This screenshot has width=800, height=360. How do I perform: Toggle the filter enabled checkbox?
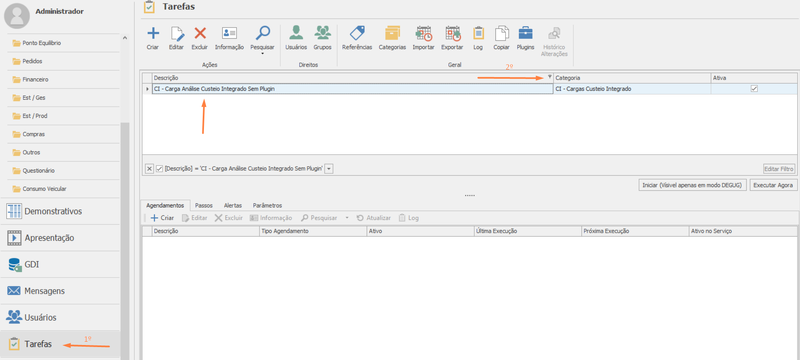point(159,168)
